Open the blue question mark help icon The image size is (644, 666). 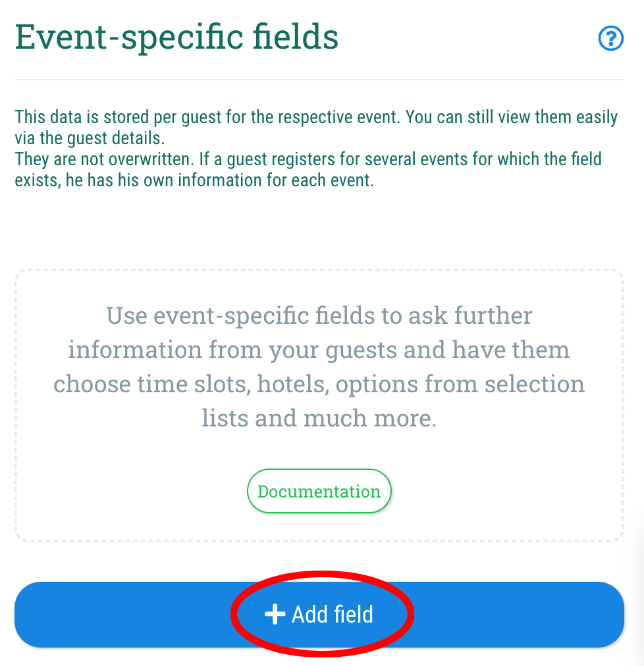(x=611, y=39)
